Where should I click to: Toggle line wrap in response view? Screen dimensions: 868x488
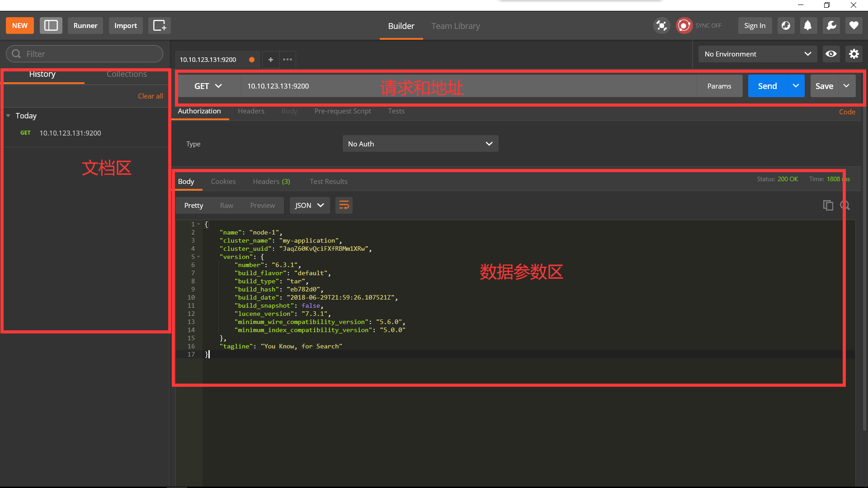coord(344,206)
